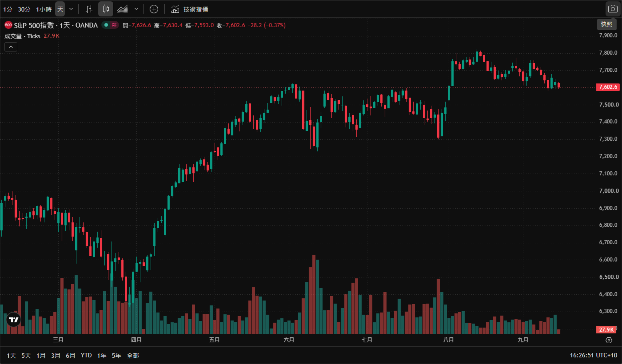Set the range to 1月
This screenshot has width=622, height=364.
(41, 355)
